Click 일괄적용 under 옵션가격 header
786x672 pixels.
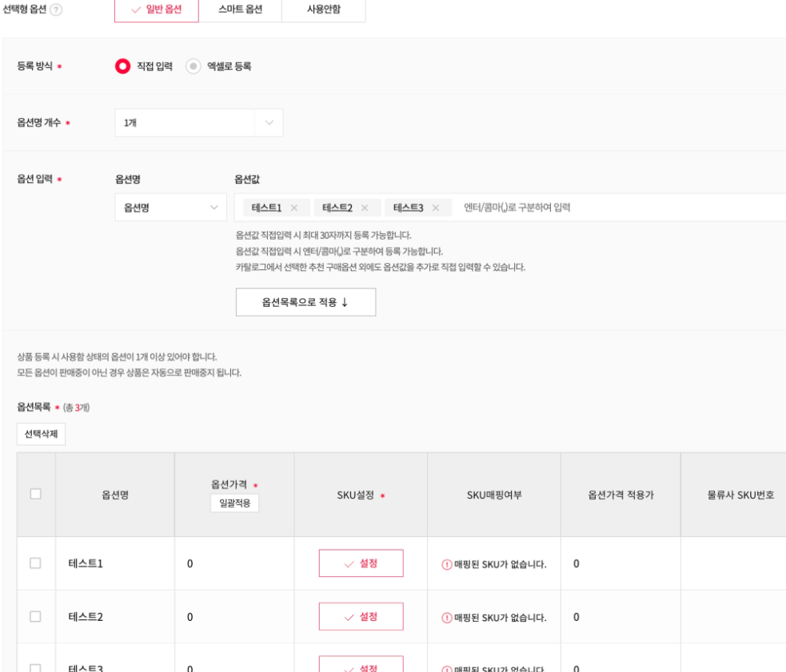(234, 503)
